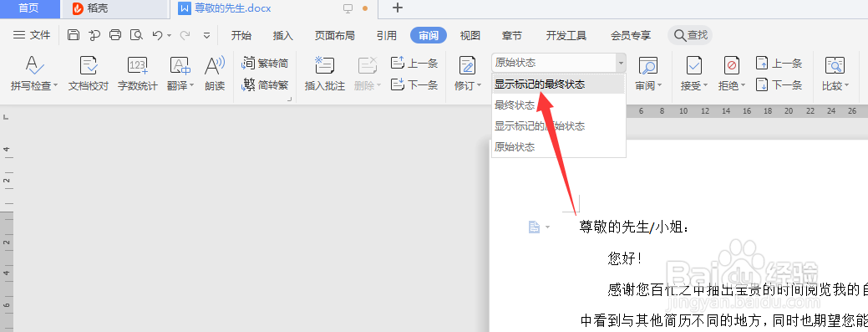This screenshot has width=868, height=332.
Task: Click the text 尊敬的先生/小姐：
Action: (634, 227)
